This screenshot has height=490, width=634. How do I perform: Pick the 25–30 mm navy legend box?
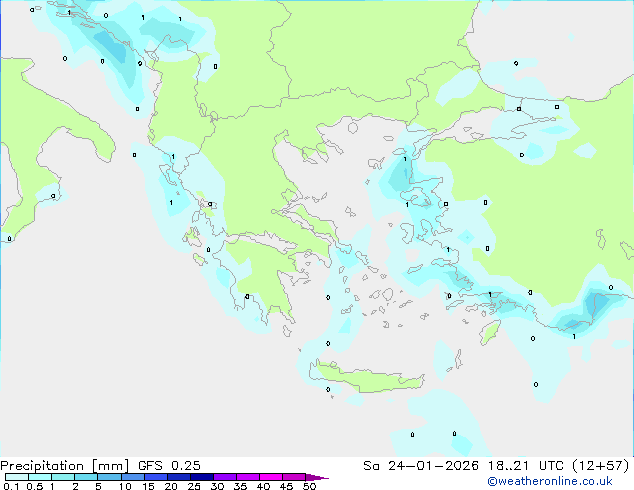pos(201,477)
